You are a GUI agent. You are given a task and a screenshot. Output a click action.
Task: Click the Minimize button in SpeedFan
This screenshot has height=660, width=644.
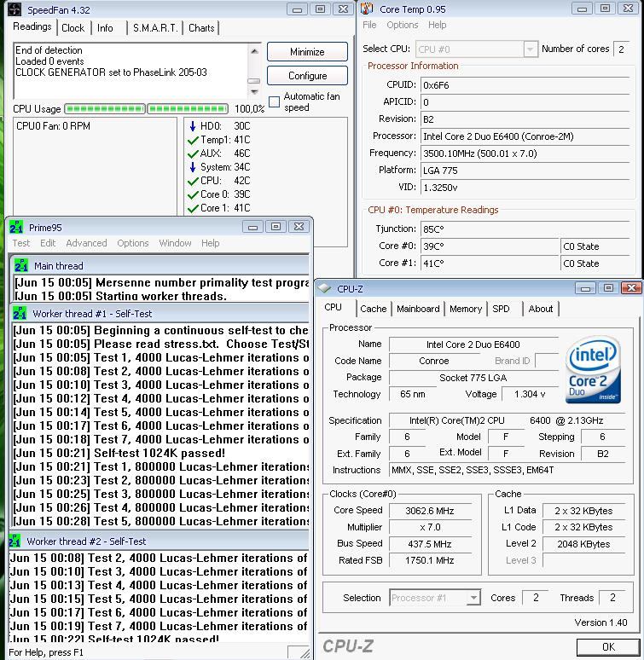(307, 52)
